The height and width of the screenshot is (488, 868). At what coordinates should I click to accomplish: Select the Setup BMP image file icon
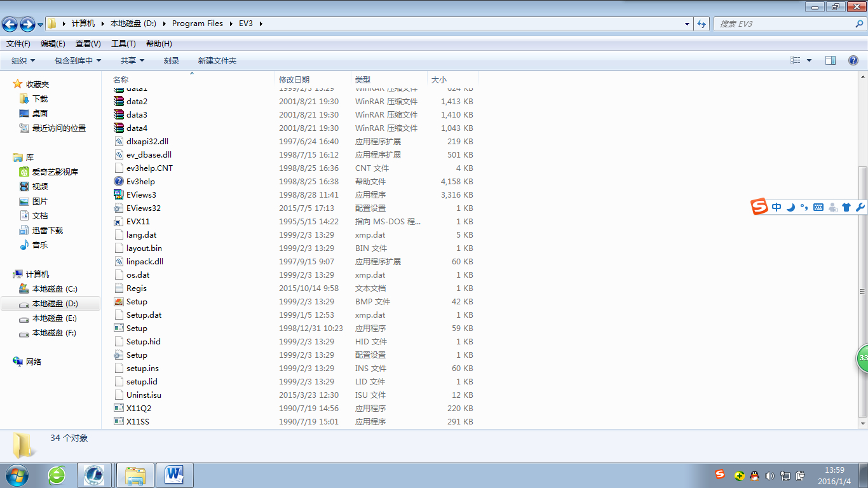119,302
